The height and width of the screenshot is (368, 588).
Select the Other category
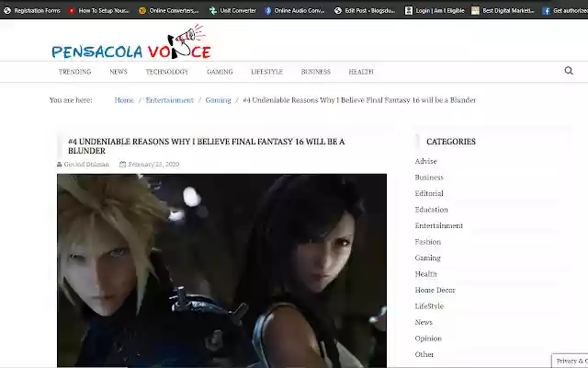point(424,354)
